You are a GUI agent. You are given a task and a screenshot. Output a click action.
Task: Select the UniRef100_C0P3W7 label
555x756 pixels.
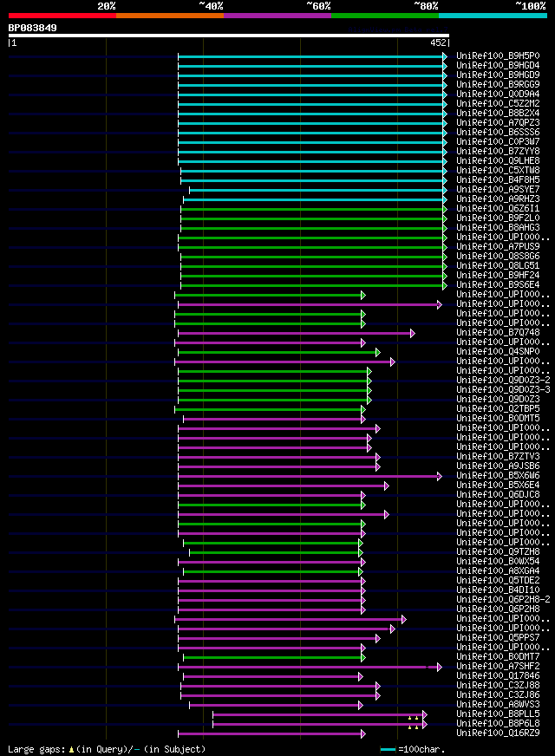coord(498,142)
